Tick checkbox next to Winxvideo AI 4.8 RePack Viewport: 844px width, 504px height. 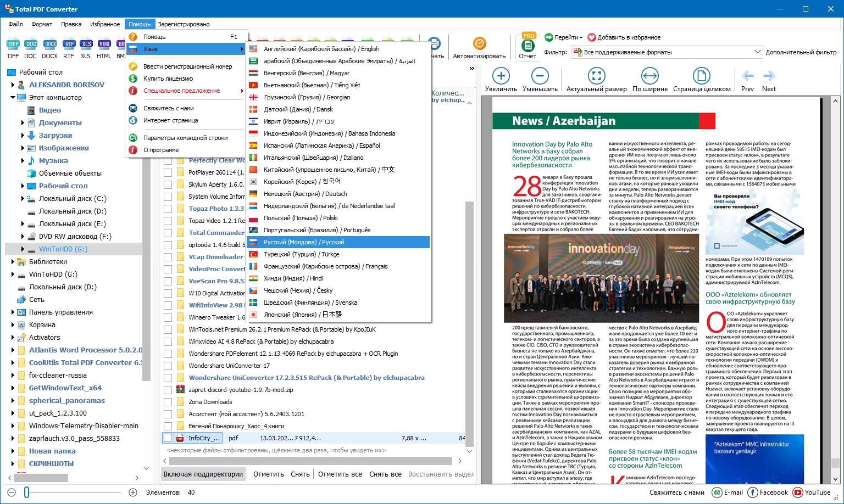tap(168, 341)
